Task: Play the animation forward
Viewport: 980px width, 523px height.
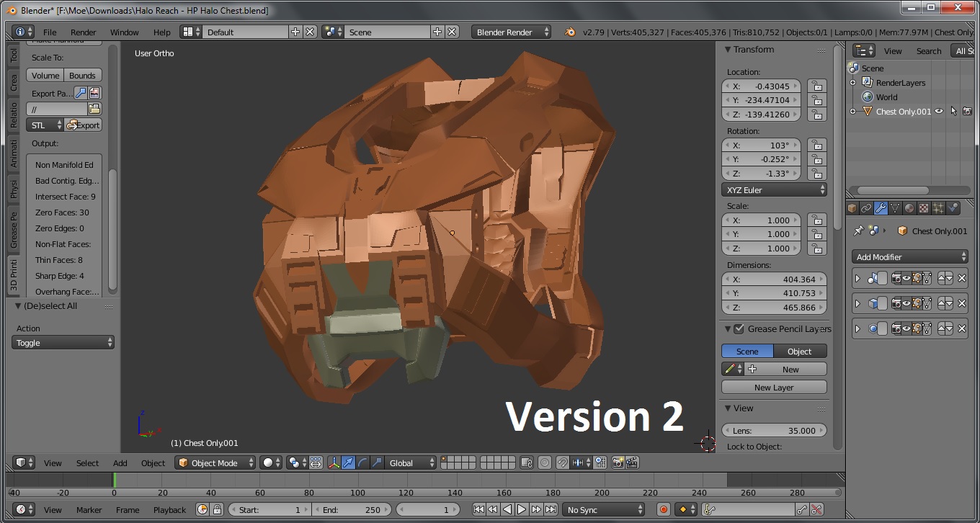Action: tap(522, 509)
